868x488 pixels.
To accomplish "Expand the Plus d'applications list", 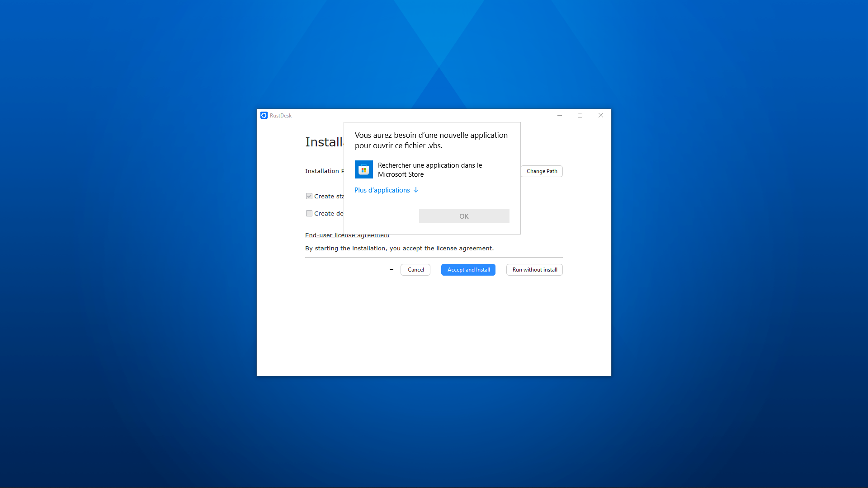I will click(382, 190).
